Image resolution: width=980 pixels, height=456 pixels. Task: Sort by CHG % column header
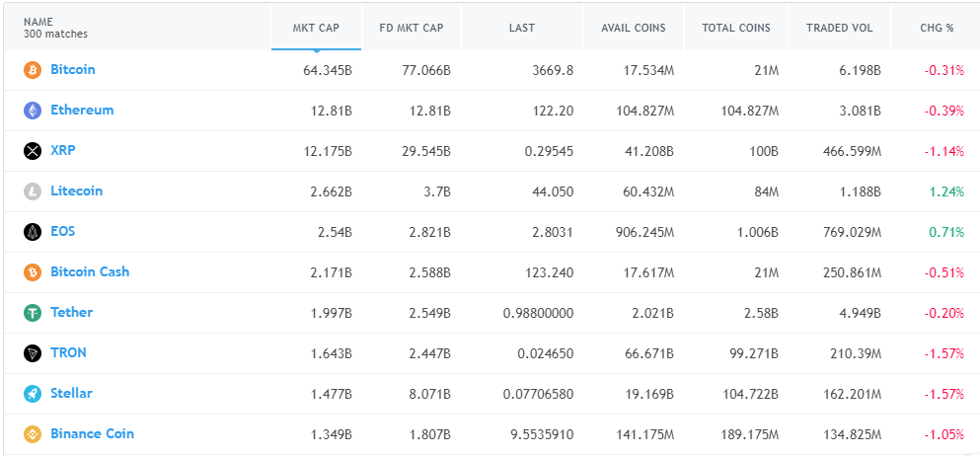click(937, 28)
